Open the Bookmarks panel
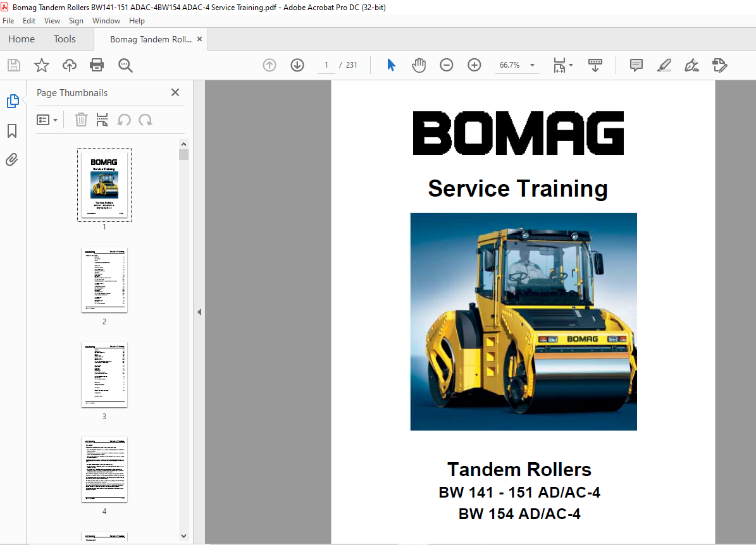The width and height of the screenshot is (756, 545). (x=12, y=131)
